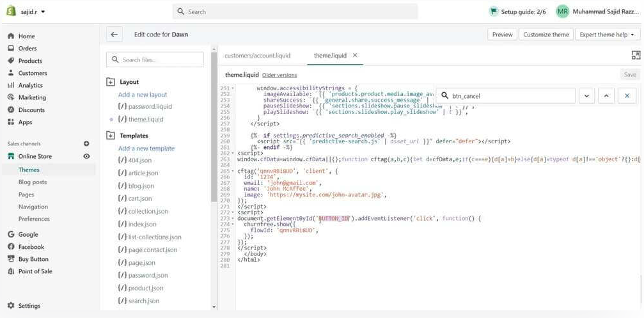Focus the top Search bar
Screen dimensions: 644x318
click(x=295, y=12)
